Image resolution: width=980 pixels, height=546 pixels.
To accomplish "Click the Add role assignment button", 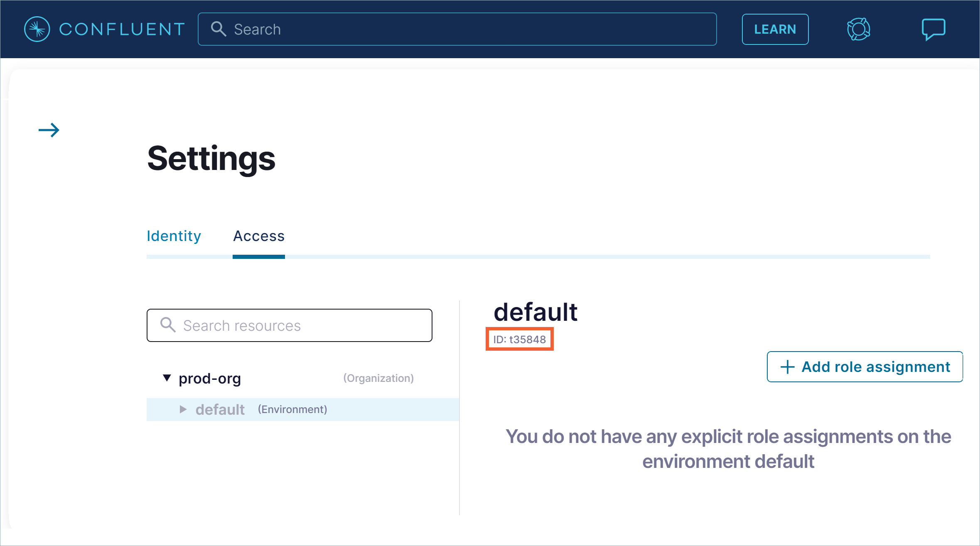I will 865,366.
